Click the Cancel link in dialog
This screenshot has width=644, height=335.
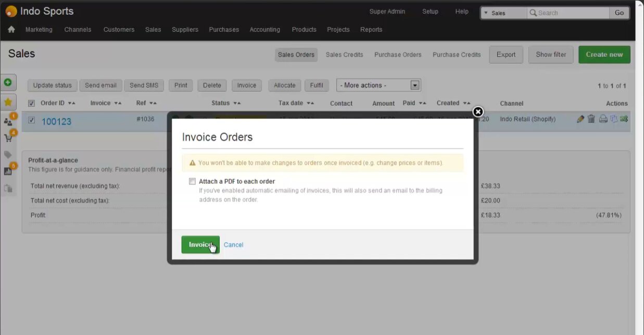pyautogui.click(x=233, y=245)
